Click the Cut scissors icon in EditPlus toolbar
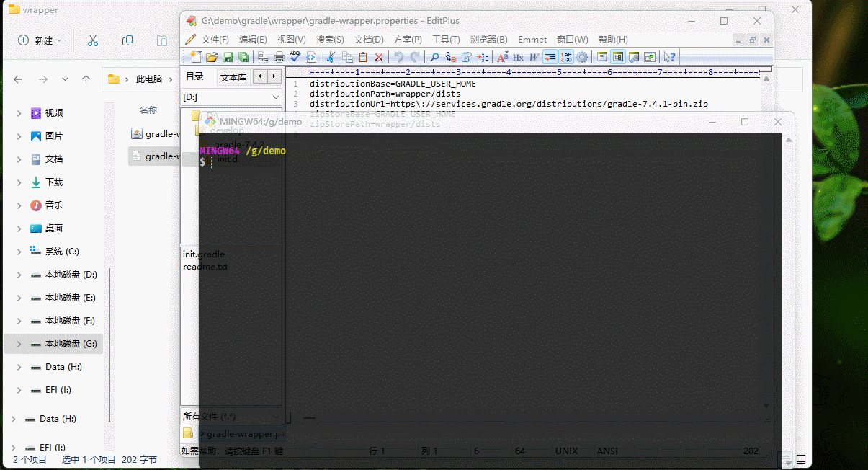This screenshot has width=868, height=470. [x=331, y=57]
